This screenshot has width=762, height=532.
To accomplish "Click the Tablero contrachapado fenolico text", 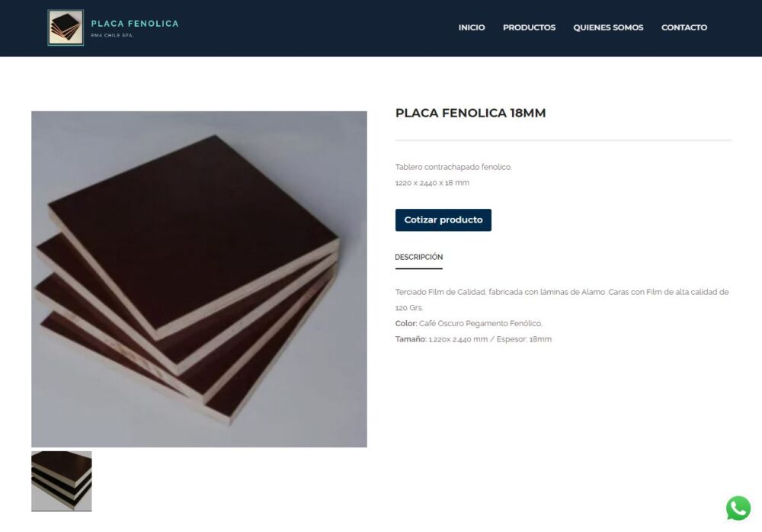I will point(453,167).
